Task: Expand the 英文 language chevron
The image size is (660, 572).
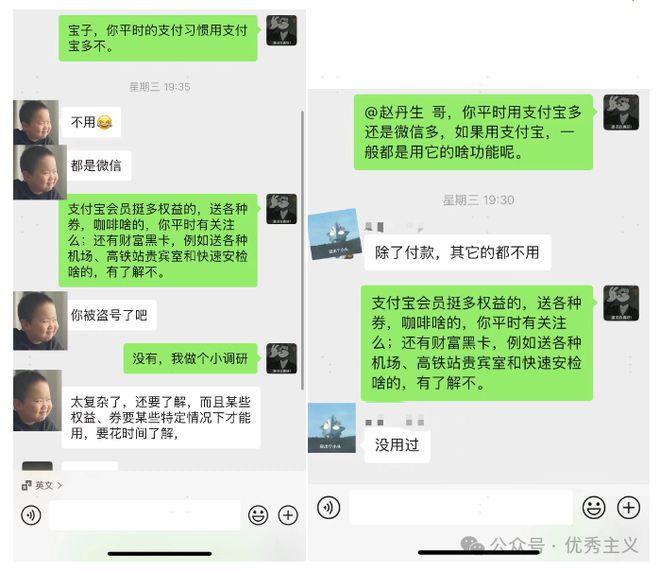Action: 60,485
